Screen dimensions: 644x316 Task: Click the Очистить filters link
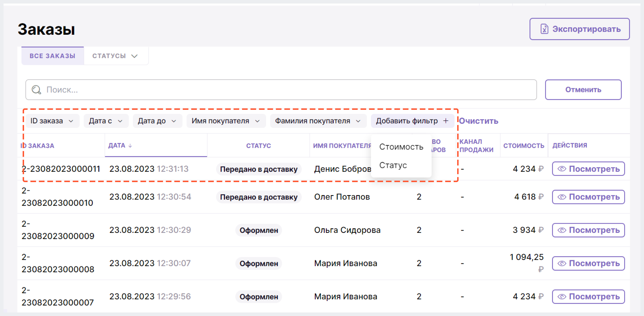coord(478,121)
